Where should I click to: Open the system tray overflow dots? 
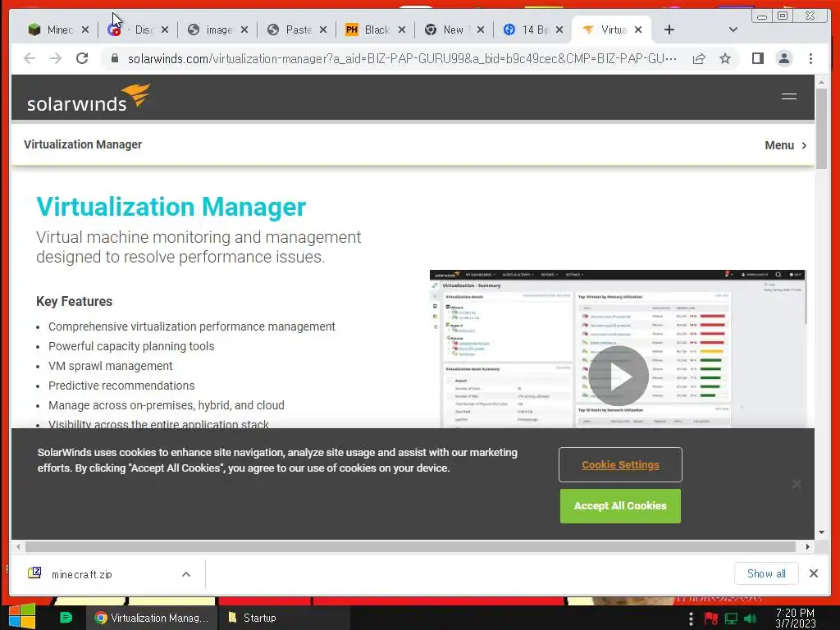(691, 619)
